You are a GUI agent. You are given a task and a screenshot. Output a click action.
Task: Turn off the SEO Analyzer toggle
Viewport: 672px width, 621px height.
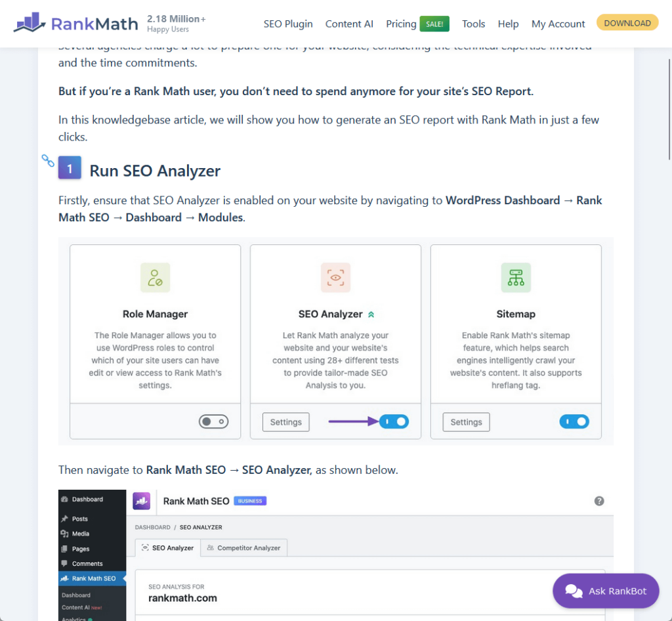[x=394, y=421]
